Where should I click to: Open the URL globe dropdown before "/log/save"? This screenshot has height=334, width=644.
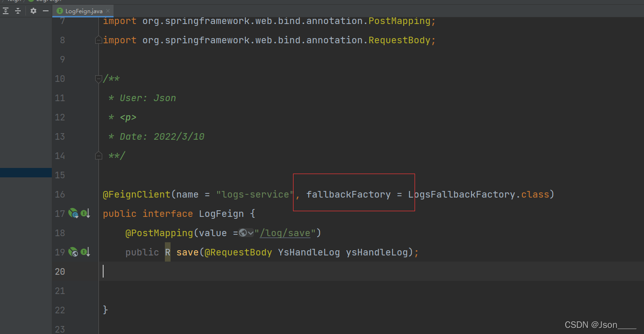246,233
